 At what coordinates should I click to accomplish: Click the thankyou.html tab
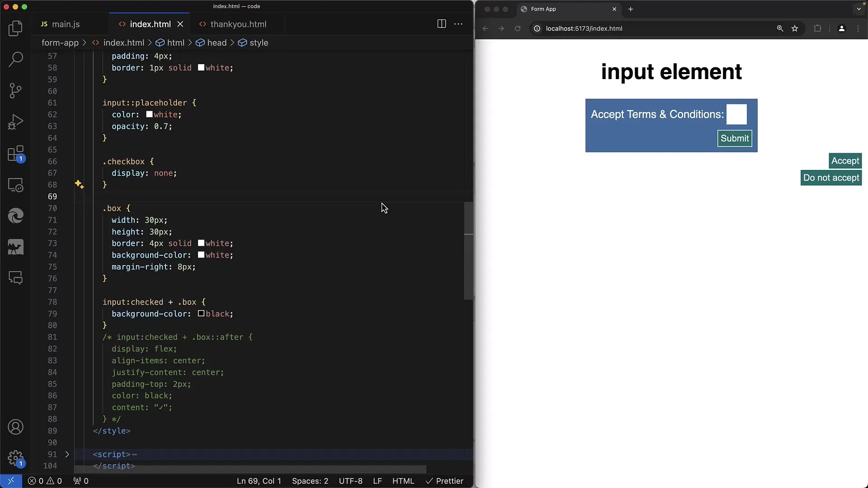coord(238,24)
